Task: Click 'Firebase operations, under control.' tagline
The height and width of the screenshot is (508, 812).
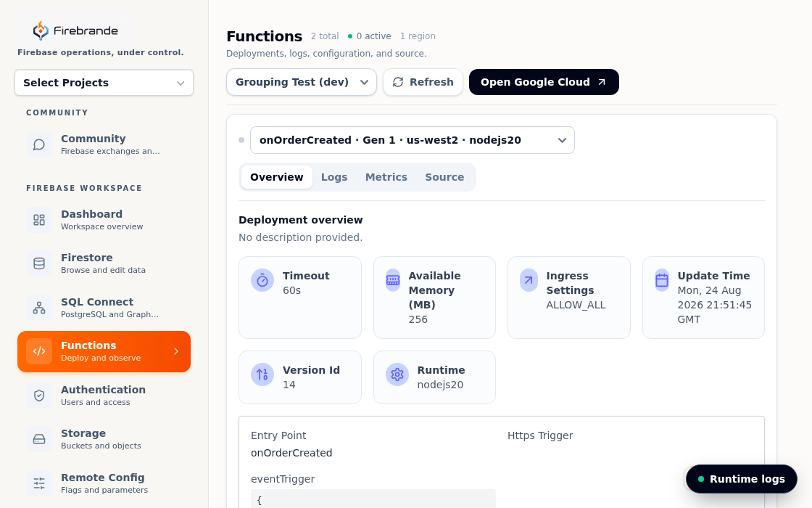Action: coord(101,52)
